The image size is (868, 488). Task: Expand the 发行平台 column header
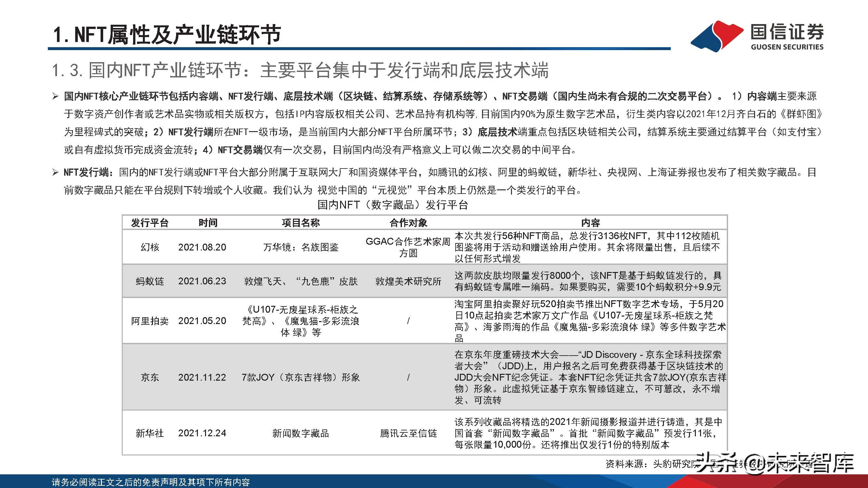tap(150, 223)
